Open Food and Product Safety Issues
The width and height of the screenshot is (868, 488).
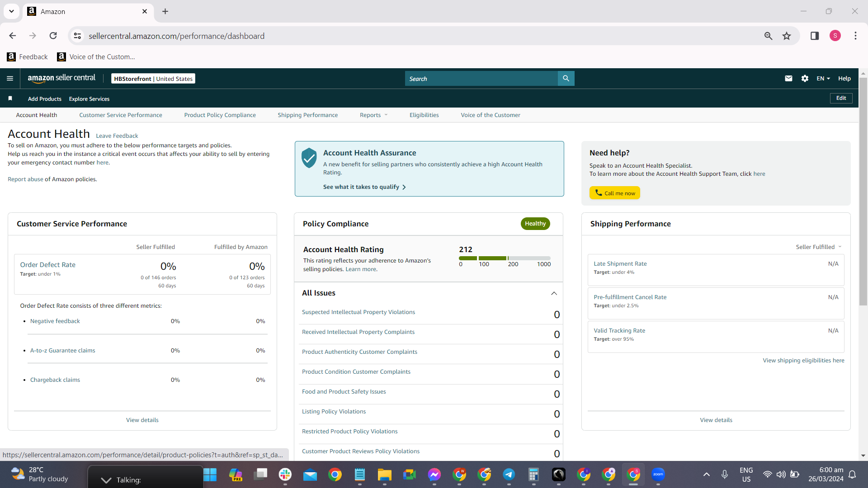pos(344,392)
